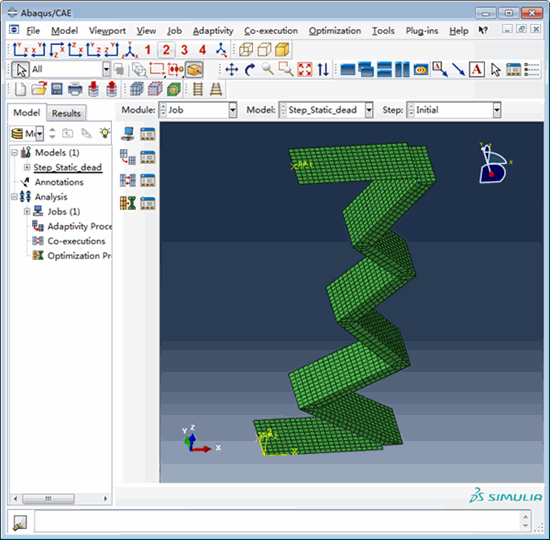Select the Rotate View tool
This screenshot has width=550, height=540.
(250, 69)
